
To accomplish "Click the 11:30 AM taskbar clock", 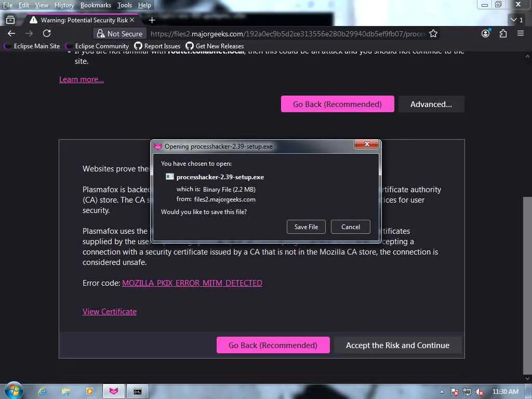I will pyautogui.click(x=506, y=392).
